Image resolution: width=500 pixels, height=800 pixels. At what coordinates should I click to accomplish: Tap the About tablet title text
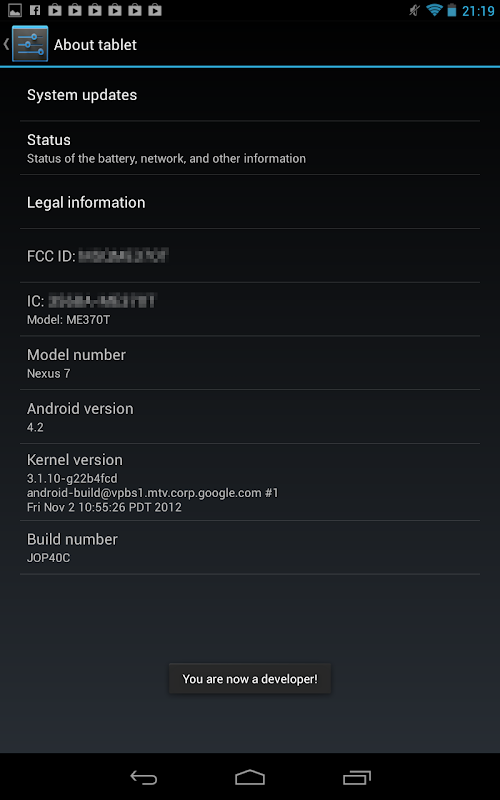click(95, 45)
